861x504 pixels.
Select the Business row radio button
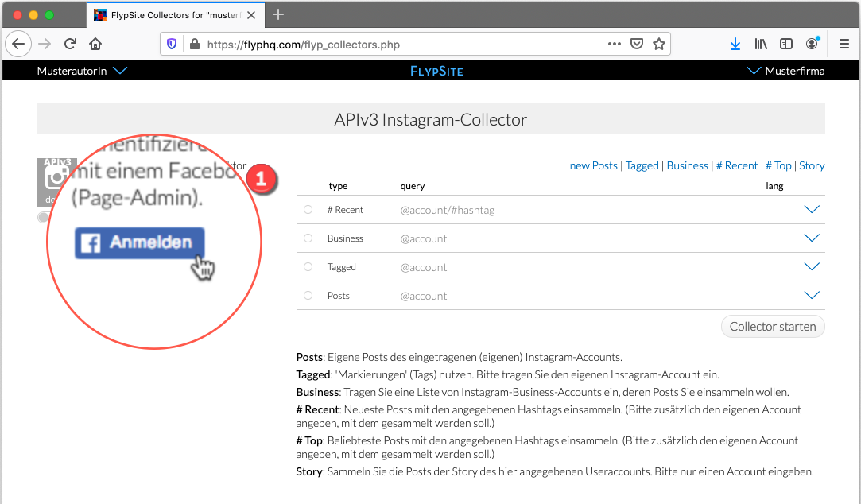point(308,238)
